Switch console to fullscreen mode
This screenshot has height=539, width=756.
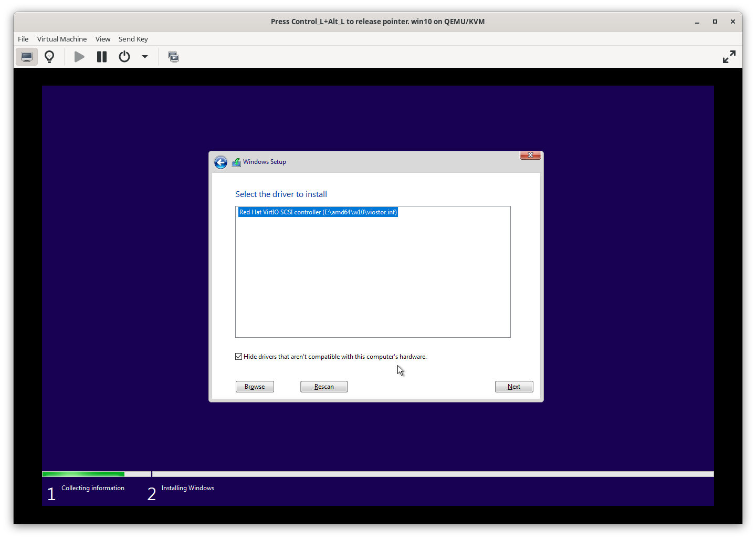click(729, 57)
